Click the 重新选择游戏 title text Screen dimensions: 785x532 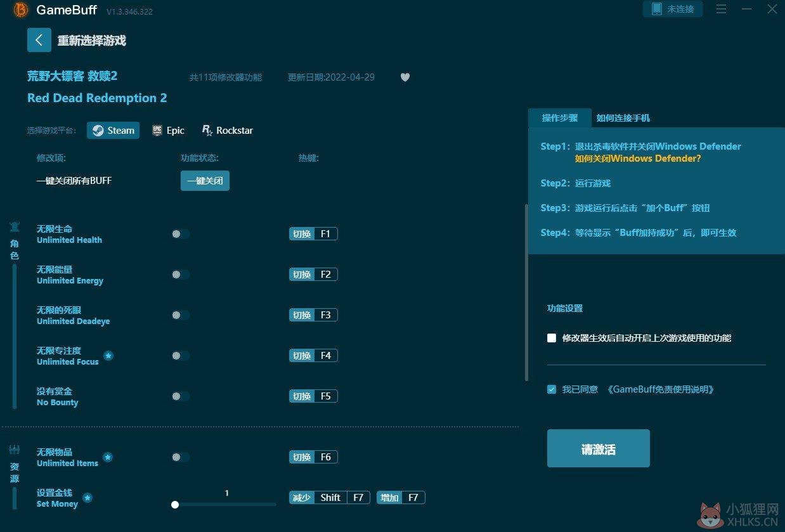point(92,41)
